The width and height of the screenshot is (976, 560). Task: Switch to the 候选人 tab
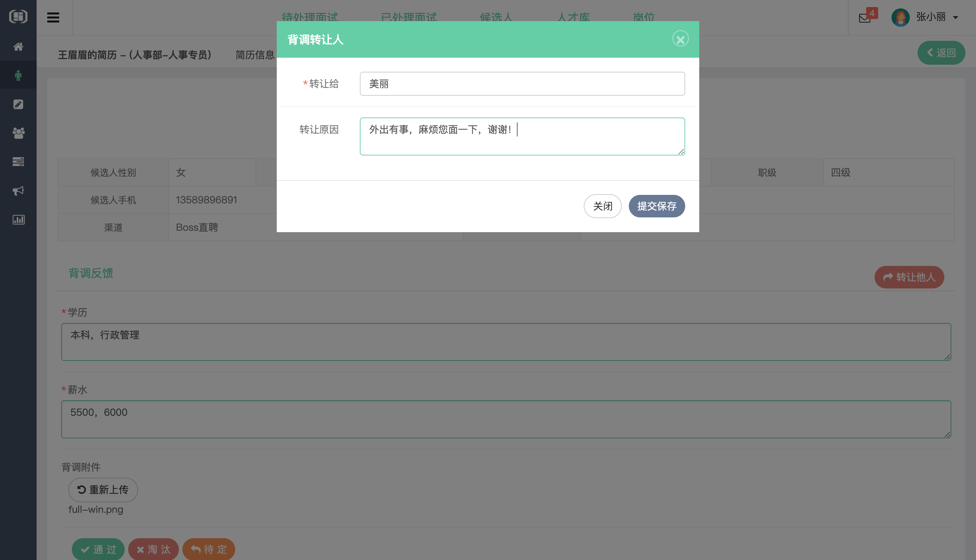(x=496, y=17)
